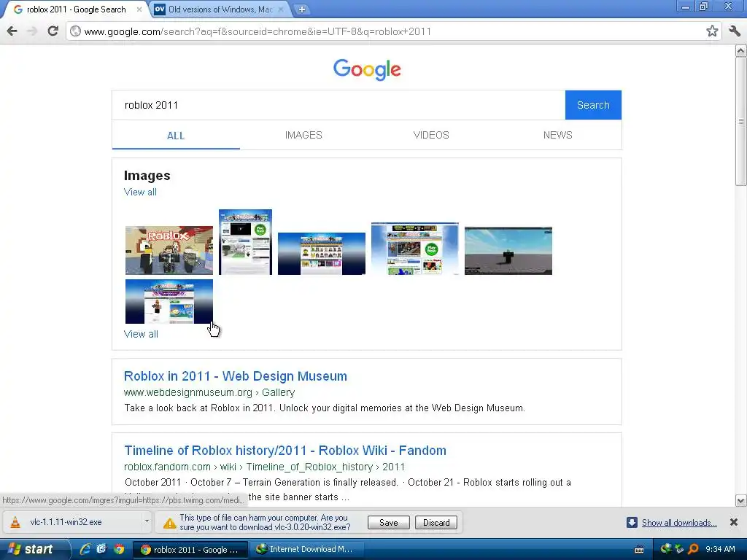Save the vlc-3.0.20-win32.exe download
Viewport: 747px width, 560px height.
(388, 523)
